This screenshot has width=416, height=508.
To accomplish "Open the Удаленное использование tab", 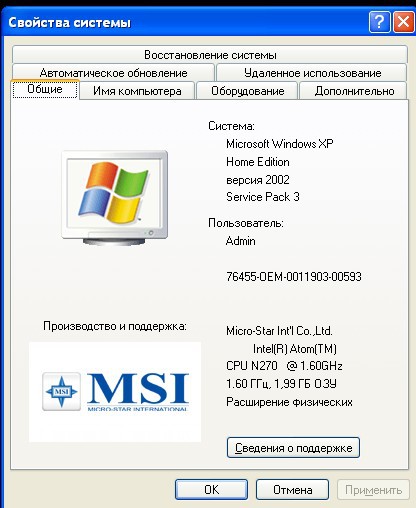I will coord(312,72).
